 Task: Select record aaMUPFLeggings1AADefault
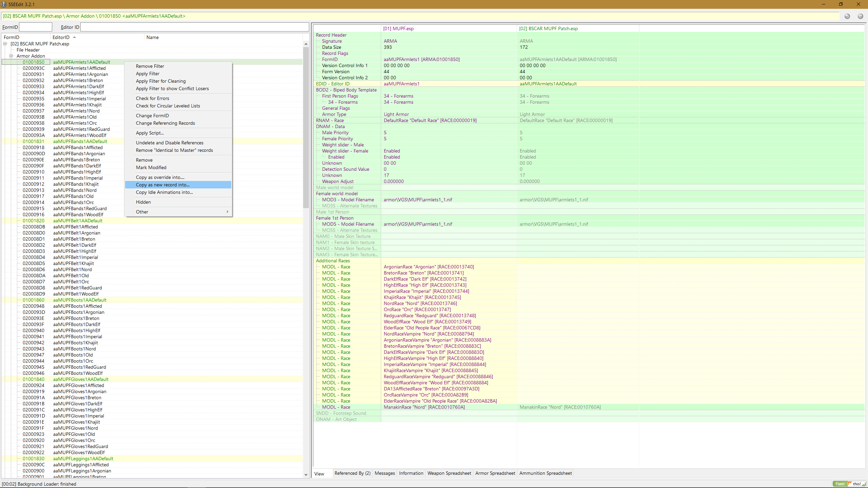[x=83, y=459]
